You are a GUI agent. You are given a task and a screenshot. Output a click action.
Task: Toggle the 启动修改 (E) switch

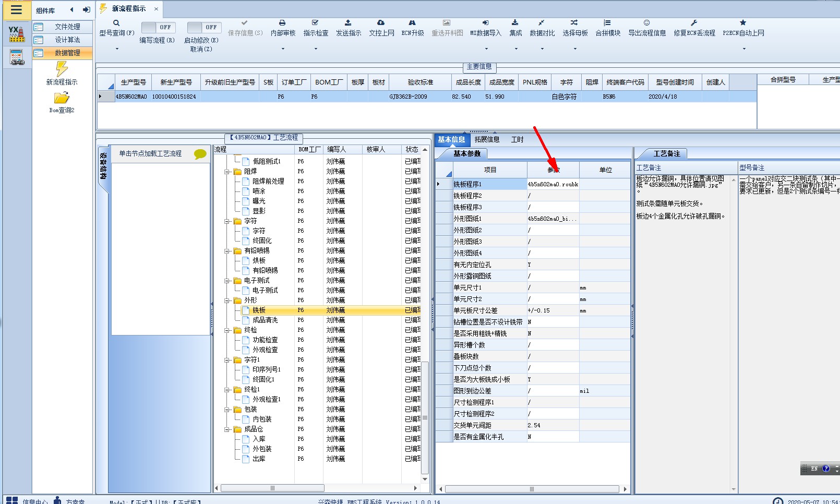click(x=204, y=27)
